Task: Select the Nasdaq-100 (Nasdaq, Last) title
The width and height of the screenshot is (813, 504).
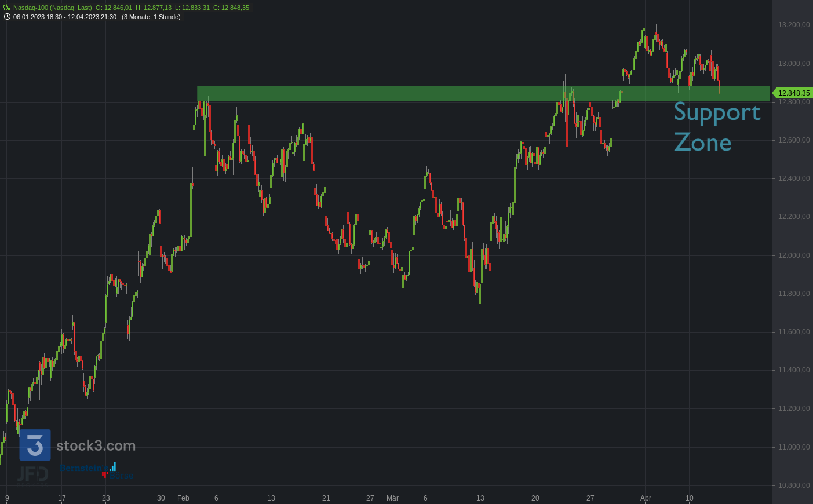Action: pos(52,8)
